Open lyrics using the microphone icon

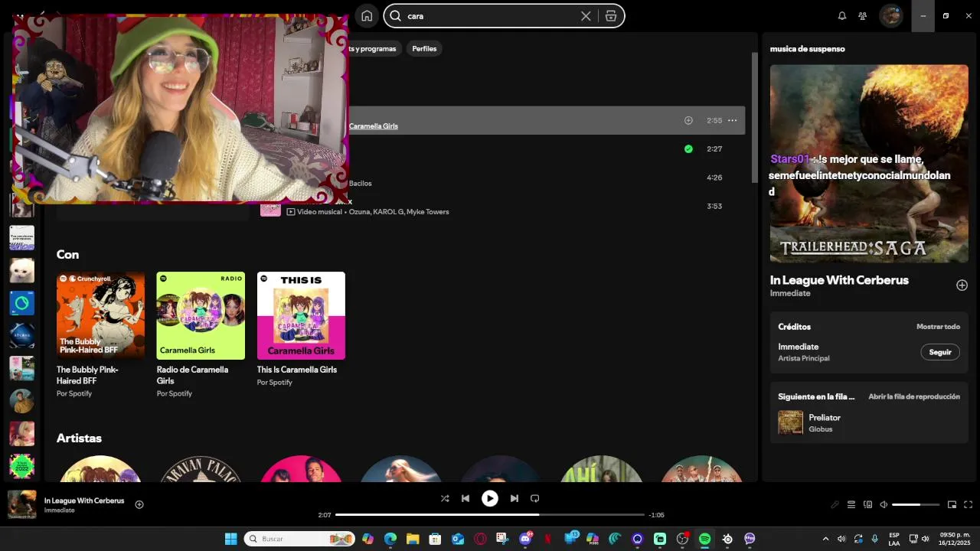coord(835,504)
